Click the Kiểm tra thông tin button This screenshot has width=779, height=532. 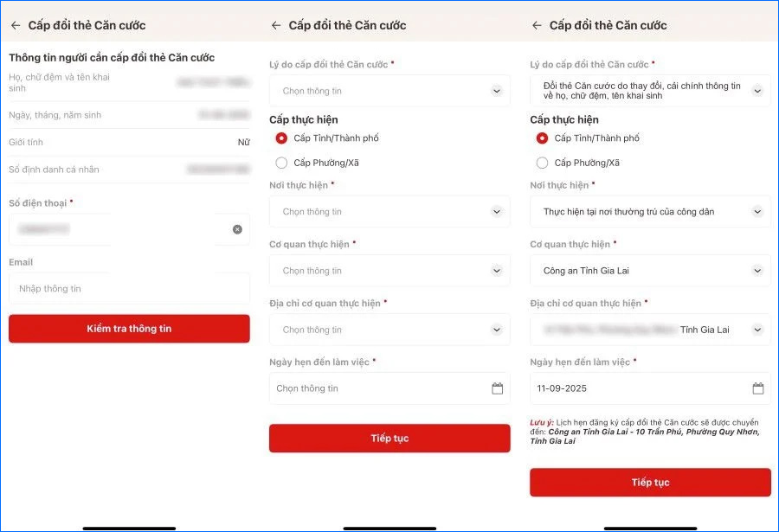(129, 329)
